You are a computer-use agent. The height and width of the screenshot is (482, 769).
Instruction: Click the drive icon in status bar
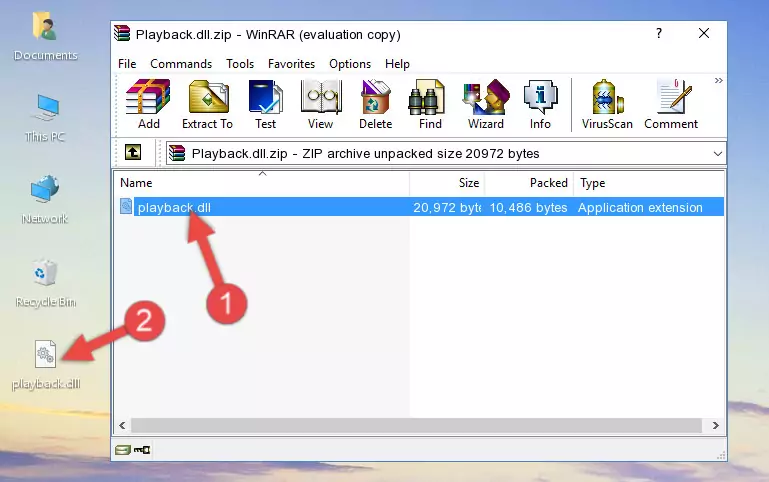coord(123,450)
